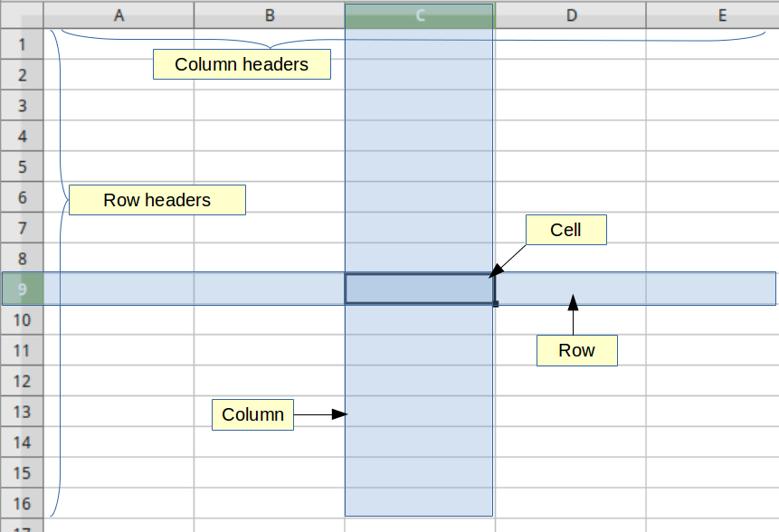Click the Select All corner box
Viewport: 779px width, 532px height.
pos(22,14)
